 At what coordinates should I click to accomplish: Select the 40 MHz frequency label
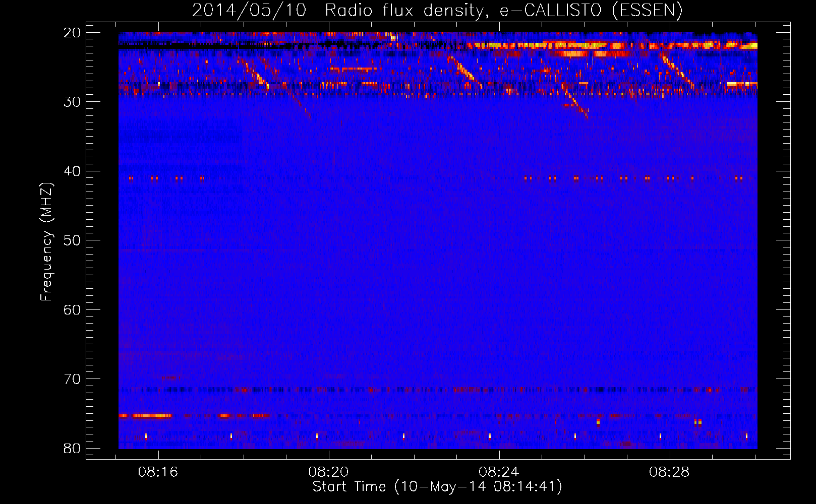click(x=72, y=171)
